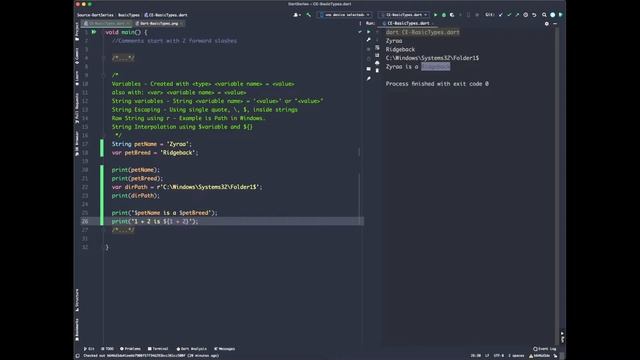
Task: Open the Structure tool window
Action: click(x=77, y=300)
